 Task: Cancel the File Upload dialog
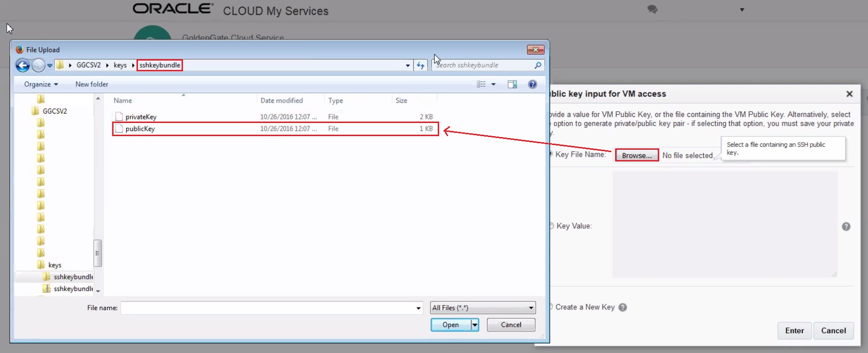click(511, 325)
